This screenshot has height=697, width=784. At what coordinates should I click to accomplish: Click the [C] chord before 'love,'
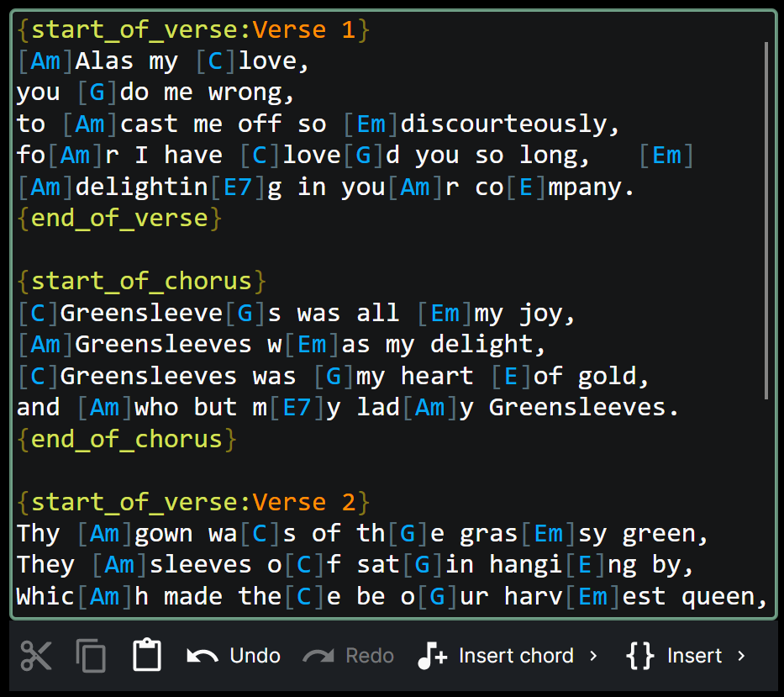pyautogui.click(x=215, y=61)
